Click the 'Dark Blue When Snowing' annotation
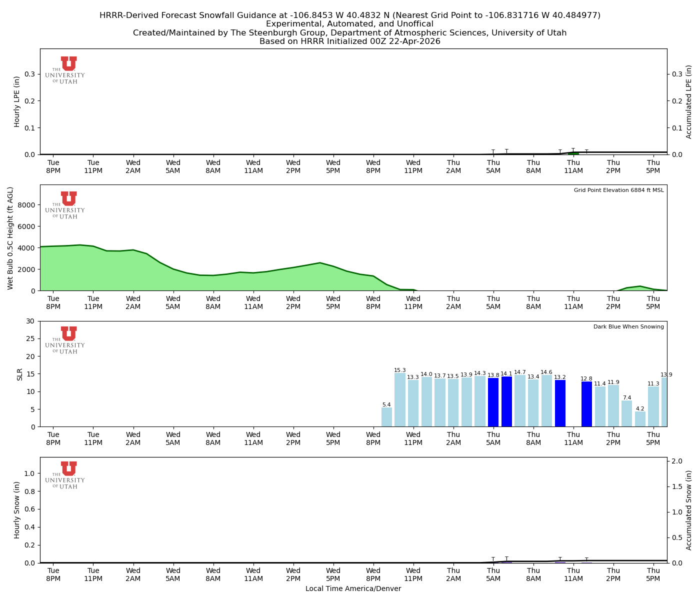This screenshot has height=600, width=700. pyautogui.click(x=628, y=326)
